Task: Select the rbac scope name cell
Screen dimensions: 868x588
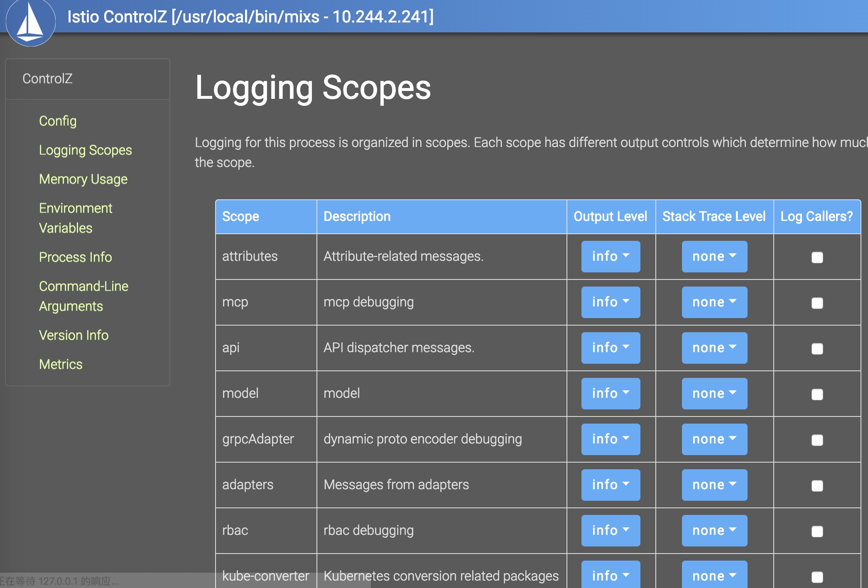Action: (266, 531)
